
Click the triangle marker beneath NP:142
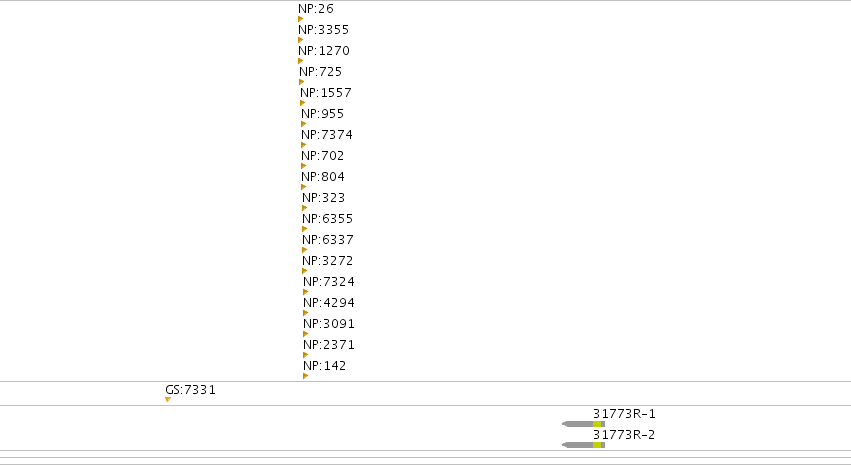[306, 376]
